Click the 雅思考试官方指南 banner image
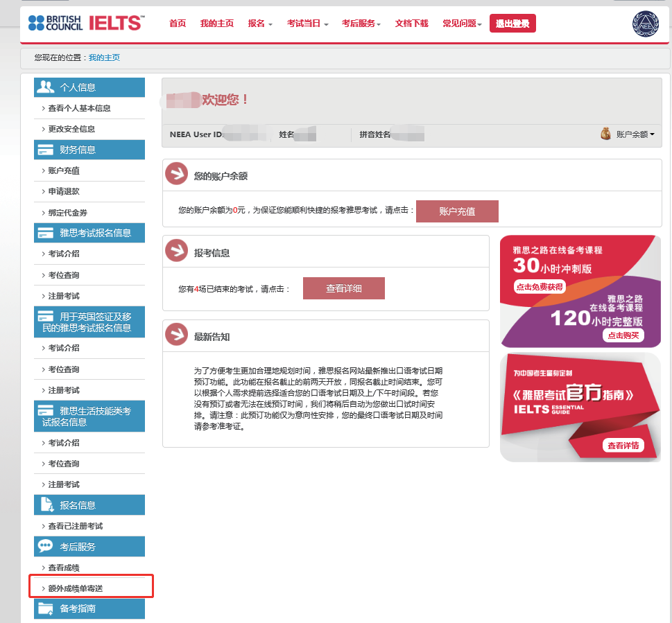Viewport: 672px width, 623px height. (580, 407)
